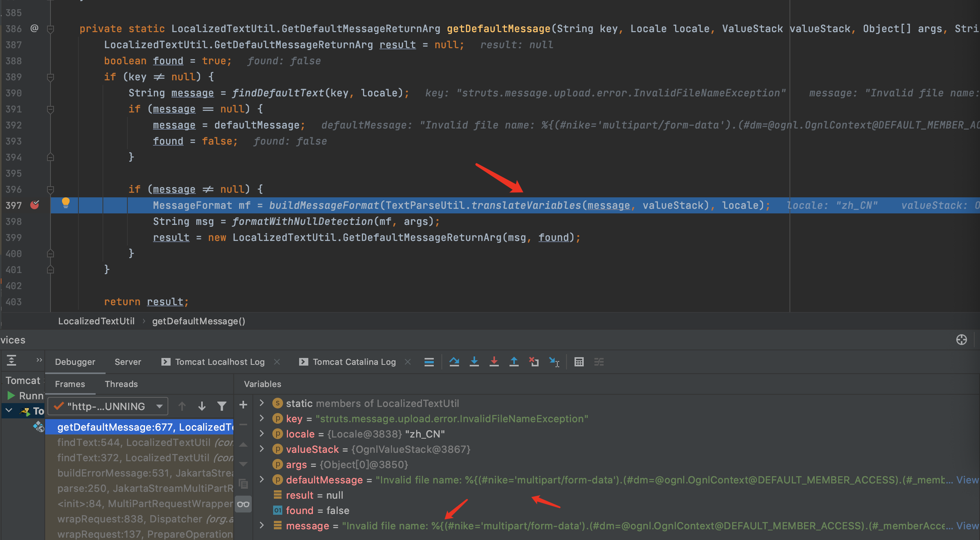Expand the key variable node

pyautogui.click(x=262, y=418)
